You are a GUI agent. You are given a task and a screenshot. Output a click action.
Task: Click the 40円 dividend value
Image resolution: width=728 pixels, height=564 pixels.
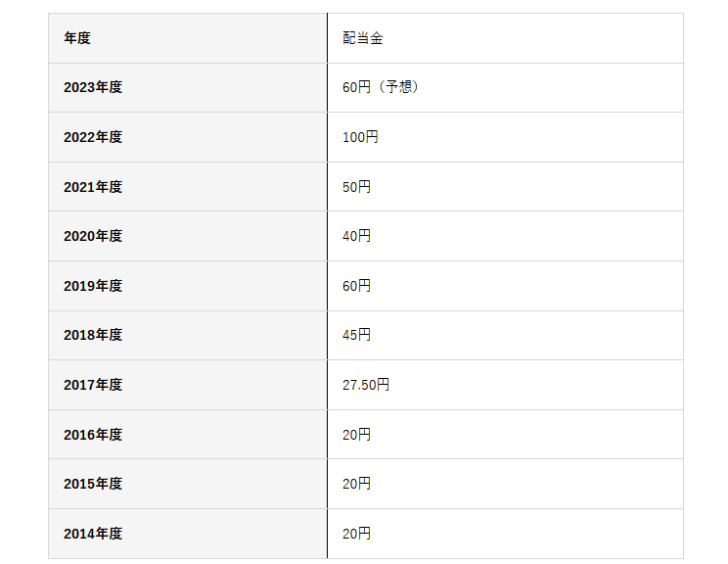coord(356,236)
